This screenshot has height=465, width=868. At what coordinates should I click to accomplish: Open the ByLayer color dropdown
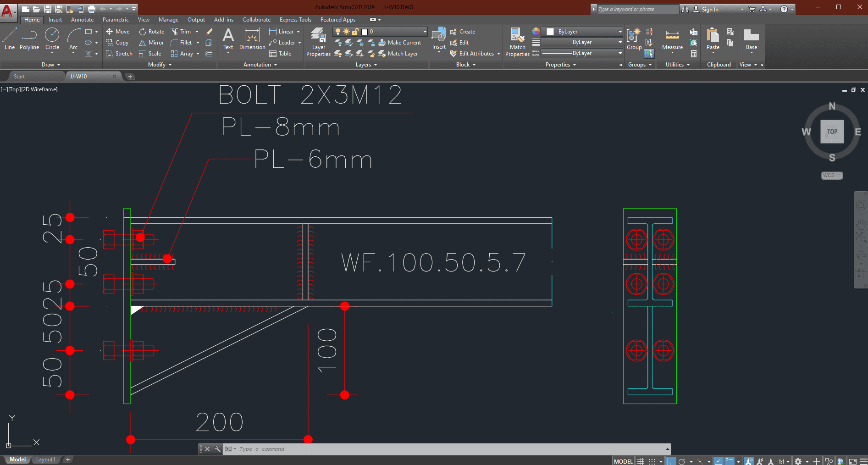click(620, 32)
